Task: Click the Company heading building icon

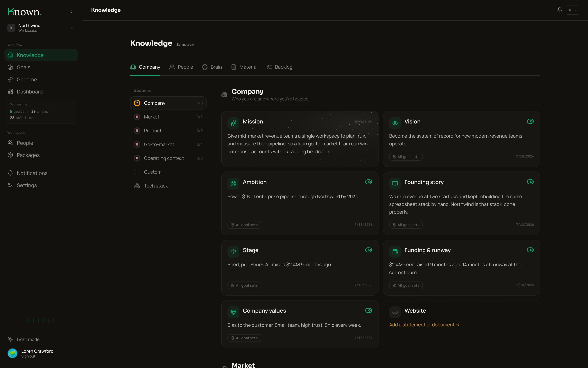Action: click(x=224, y=95)
